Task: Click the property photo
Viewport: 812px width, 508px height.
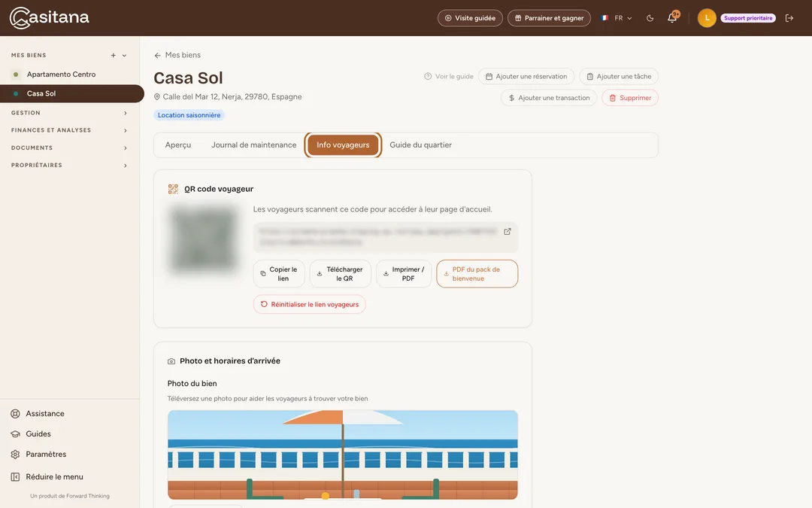Action: (343, 455)
